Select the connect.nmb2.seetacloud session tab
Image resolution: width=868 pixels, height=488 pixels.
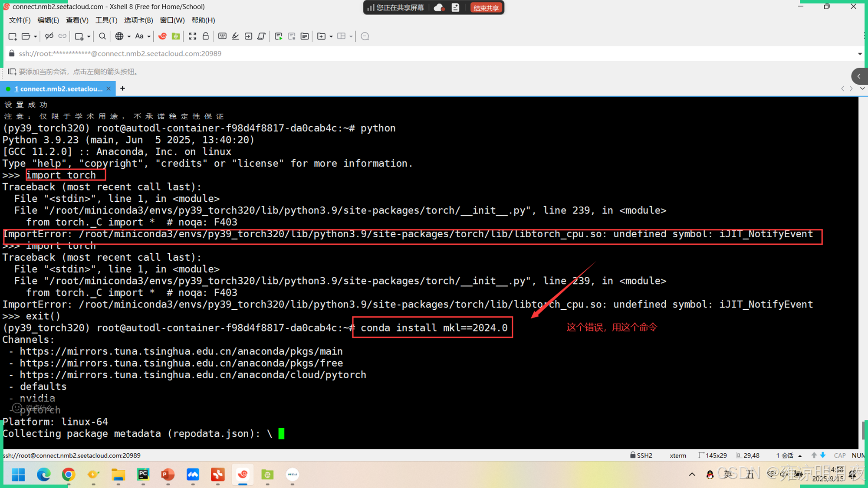pyautogui.click(x=59, y=89)
